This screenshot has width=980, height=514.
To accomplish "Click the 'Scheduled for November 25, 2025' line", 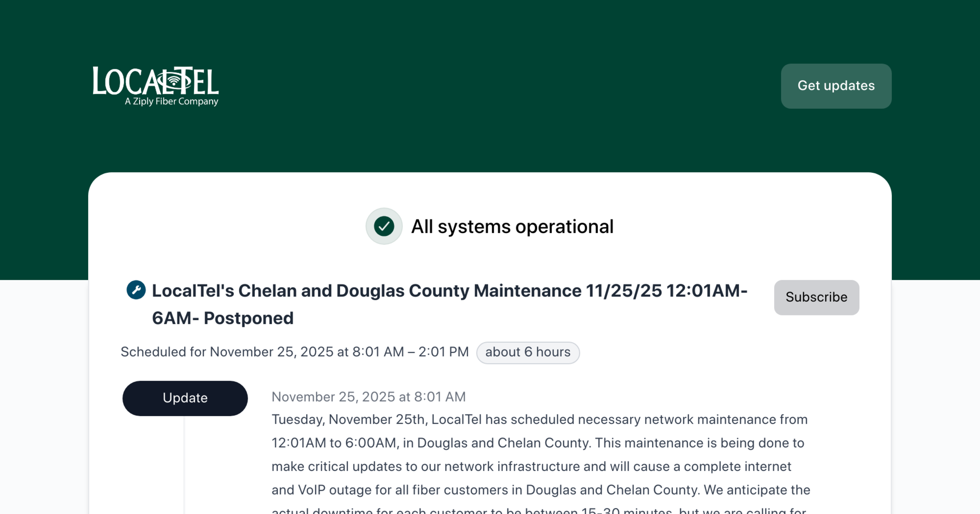I will coord(294,352).
